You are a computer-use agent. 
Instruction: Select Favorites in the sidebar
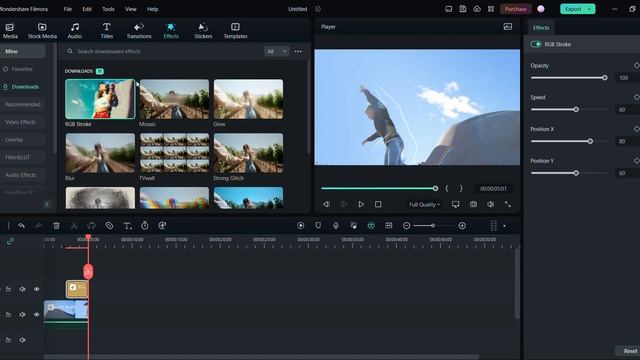22,69
